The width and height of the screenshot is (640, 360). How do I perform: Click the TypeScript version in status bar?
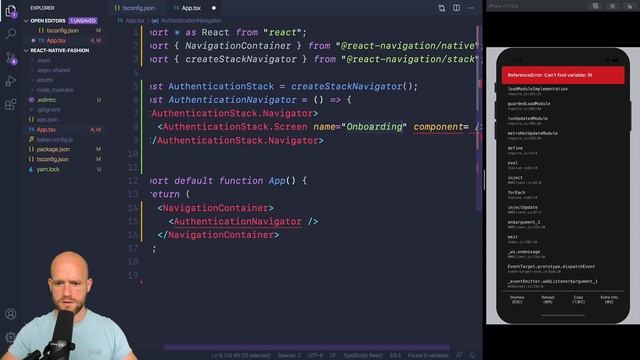pos(395,355)
